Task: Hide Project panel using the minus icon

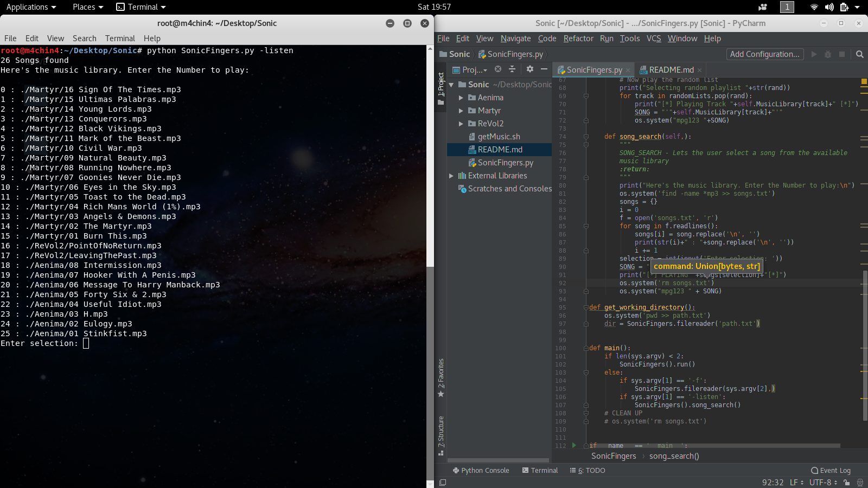Action: pyautogui.click(x=544, y=69)
